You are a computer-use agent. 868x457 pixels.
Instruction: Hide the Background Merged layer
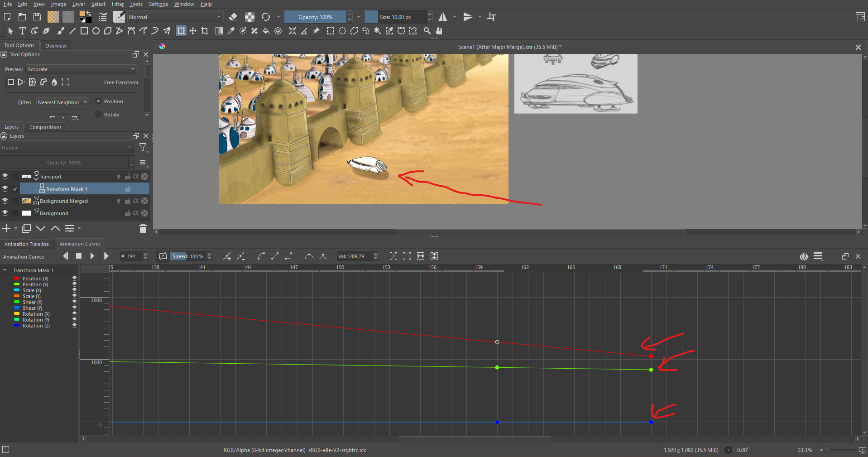point(5,201)
